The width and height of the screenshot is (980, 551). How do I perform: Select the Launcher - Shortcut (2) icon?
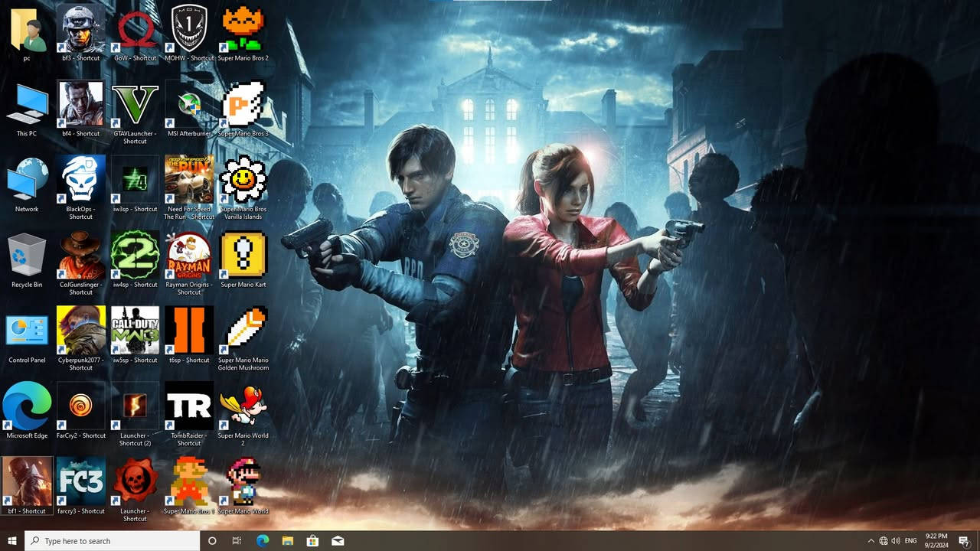coord(136,406)
